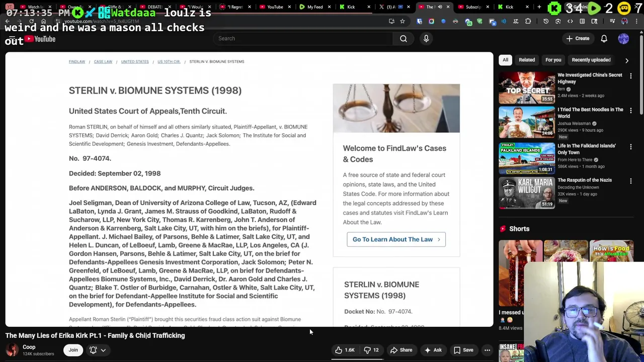Start voice search with the microphone icon
The width and height of the screenshot is (644, 362).
coord(426,39)
